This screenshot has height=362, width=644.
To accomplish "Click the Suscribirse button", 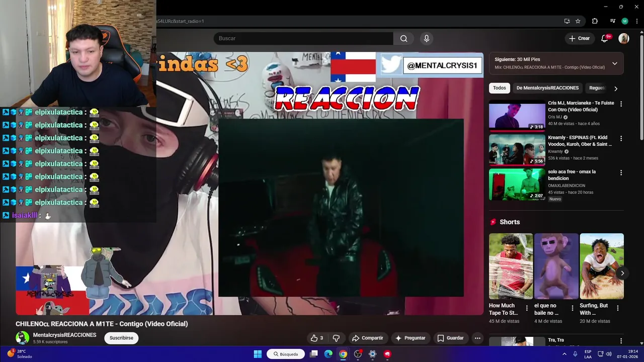I will tap(121, 338).
